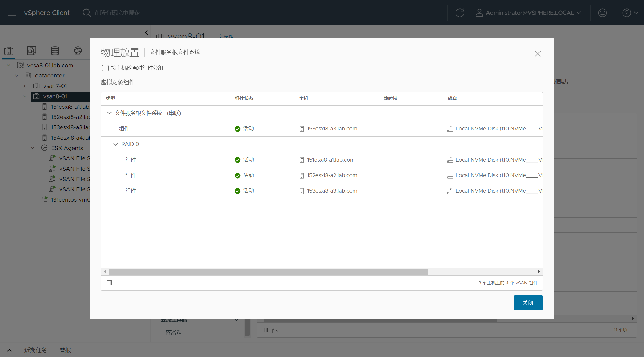Click the global search magnifier icon

coord(86,13)
